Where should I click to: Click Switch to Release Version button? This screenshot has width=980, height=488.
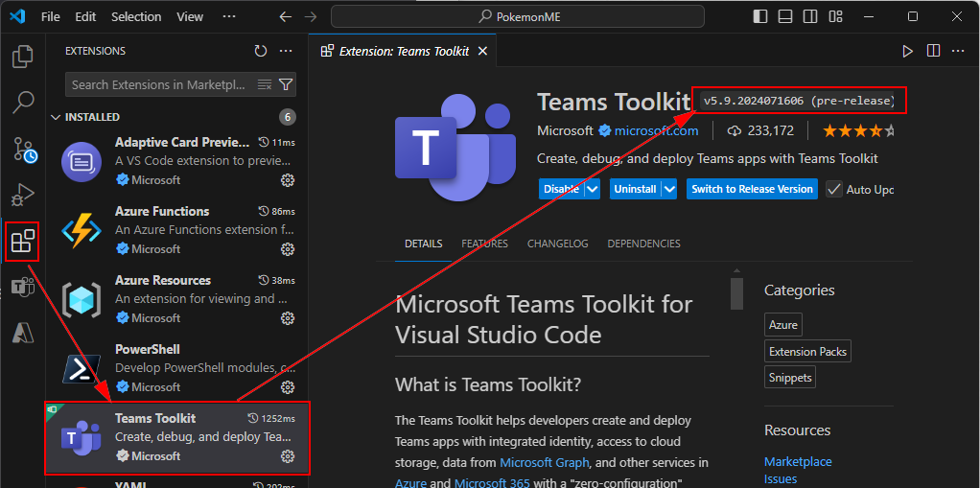(x=752, y=189)
